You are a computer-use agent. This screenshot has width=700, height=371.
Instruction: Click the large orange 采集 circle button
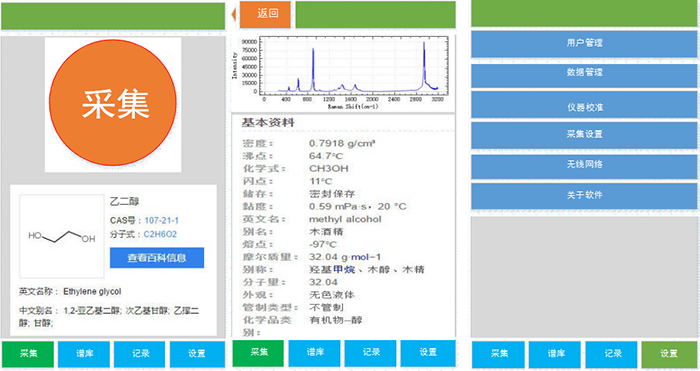(x=112, y=103)
